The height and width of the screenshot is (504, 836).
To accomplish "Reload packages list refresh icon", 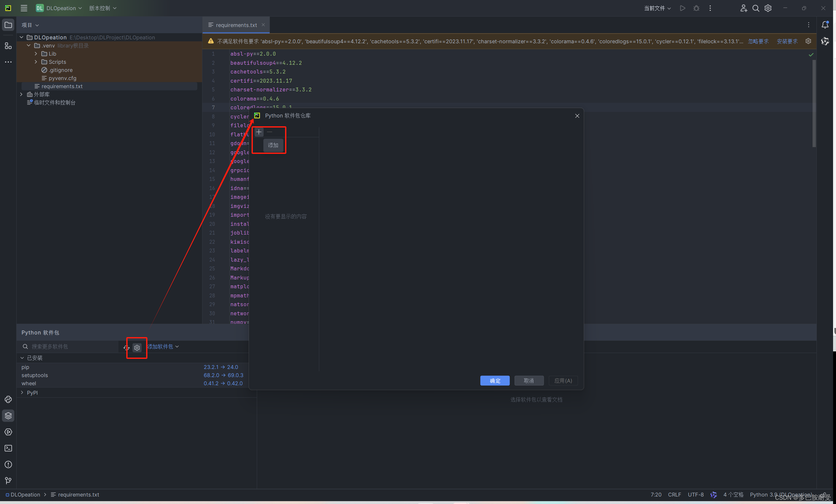I will point(127,347).
